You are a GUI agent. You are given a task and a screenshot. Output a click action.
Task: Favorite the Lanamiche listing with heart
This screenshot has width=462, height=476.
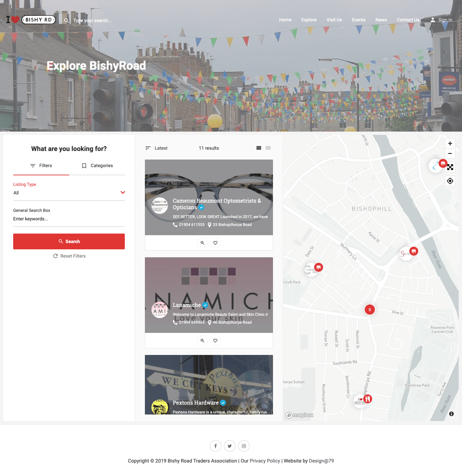tap(215, 340)
